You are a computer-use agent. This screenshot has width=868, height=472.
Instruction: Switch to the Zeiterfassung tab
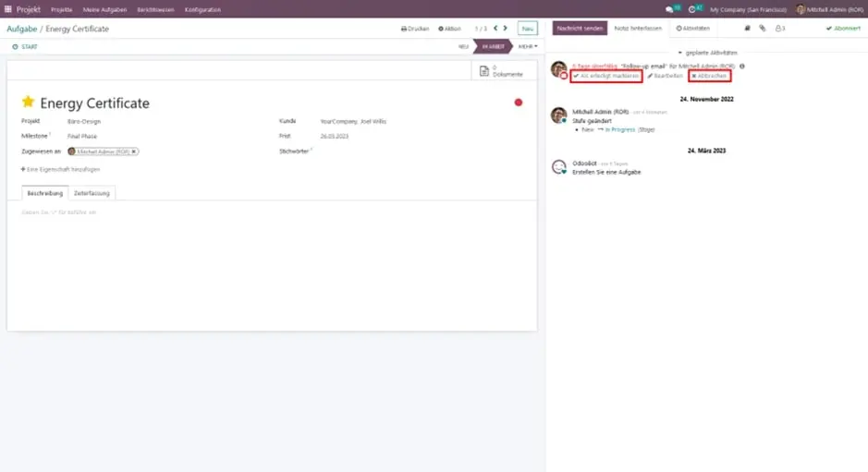[x=92, y=193]
